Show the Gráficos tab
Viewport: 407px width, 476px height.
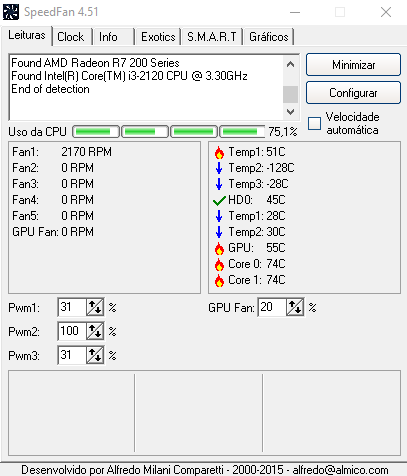pos(269,37)
